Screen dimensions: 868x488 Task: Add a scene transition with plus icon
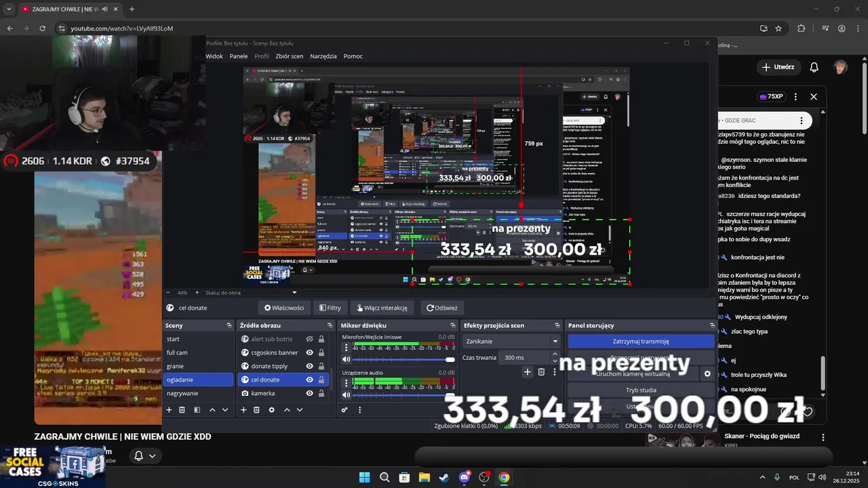click(x=527, y=371)
